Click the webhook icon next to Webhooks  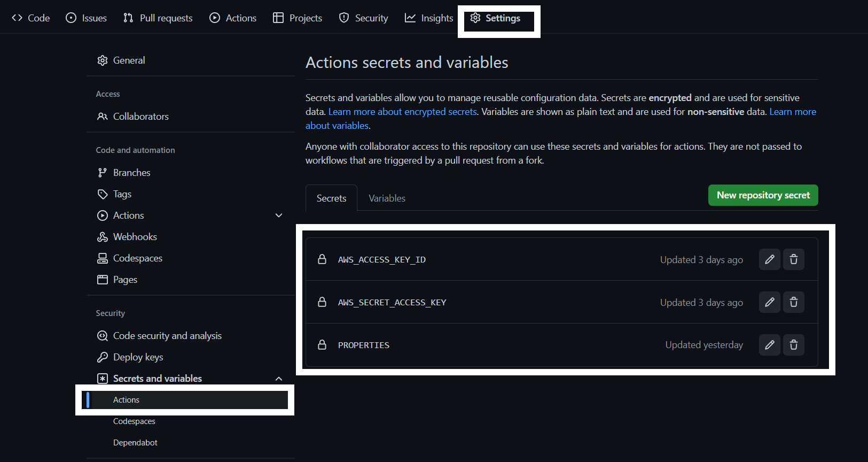pos(103,237)
